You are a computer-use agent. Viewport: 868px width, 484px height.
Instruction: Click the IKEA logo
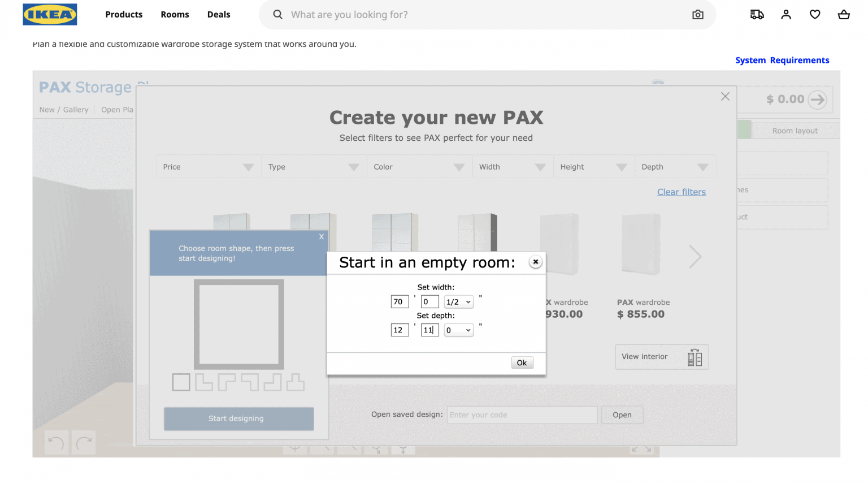tap(50, 15)
